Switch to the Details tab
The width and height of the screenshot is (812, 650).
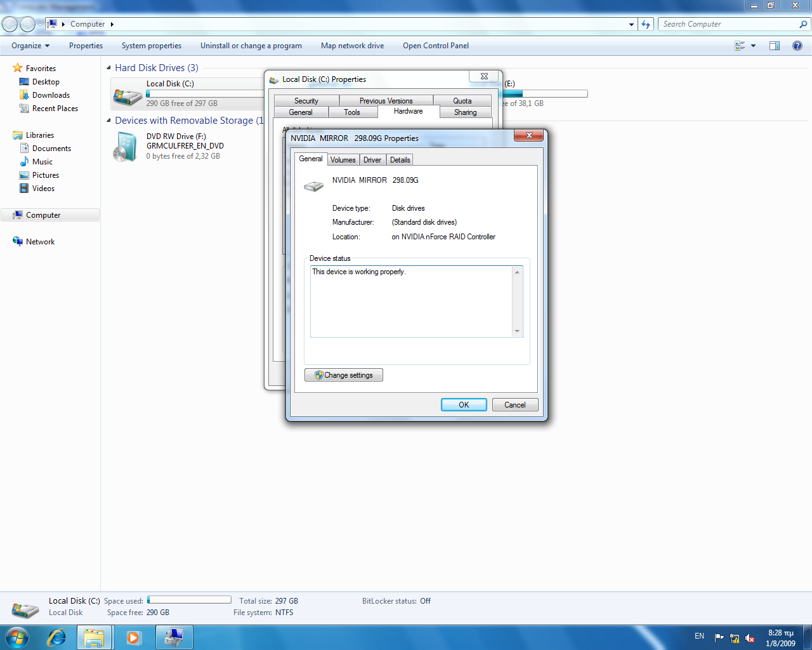(400, 160)
